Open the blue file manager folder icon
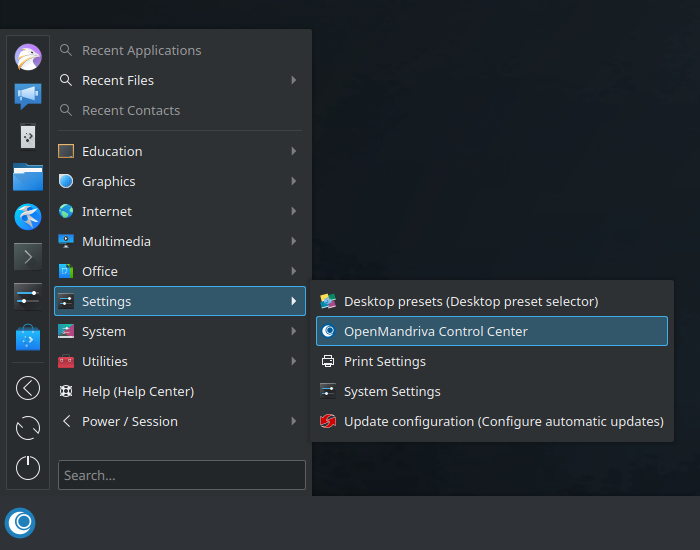 [x=28, y=177]
